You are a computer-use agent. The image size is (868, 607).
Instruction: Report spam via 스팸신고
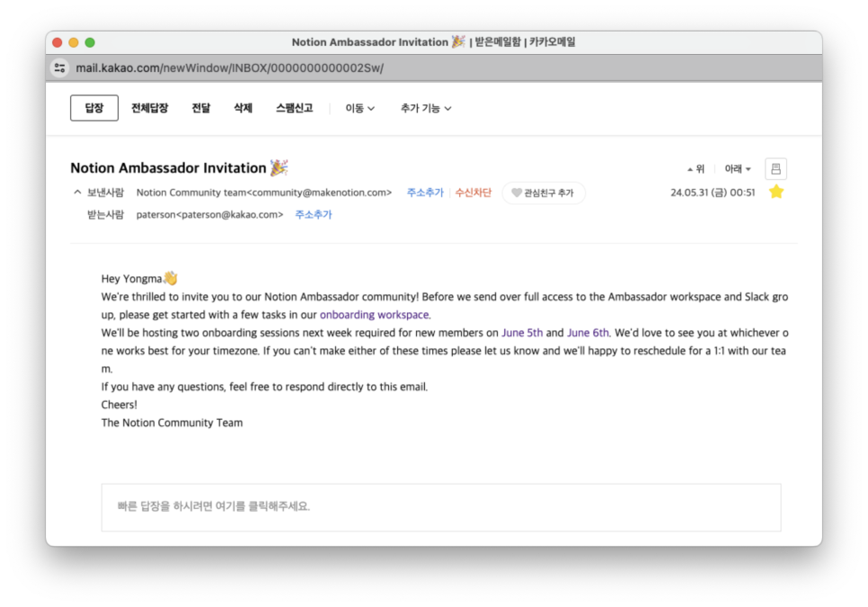[x=295, y=108]
